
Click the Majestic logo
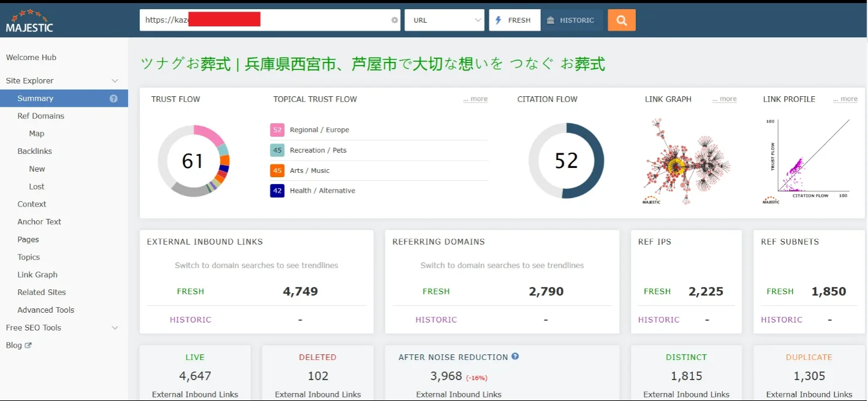pos(29,21)
